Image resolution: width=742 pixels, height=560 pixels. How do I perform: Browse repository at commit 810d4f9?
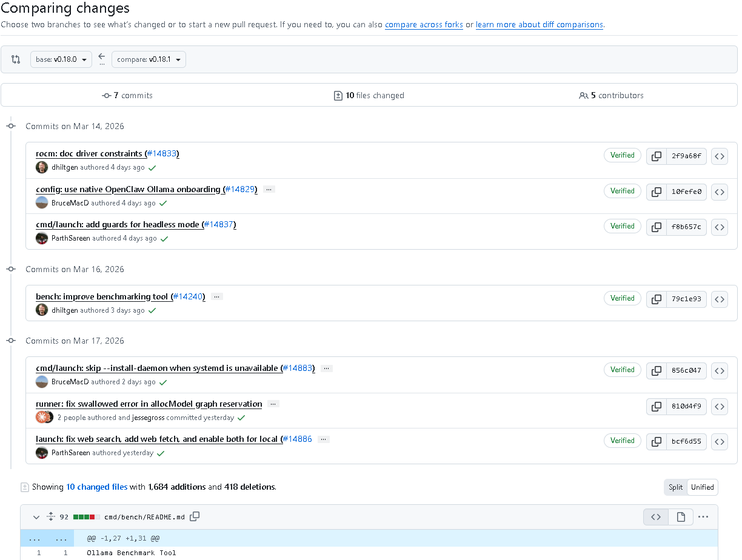pos(720,406)
